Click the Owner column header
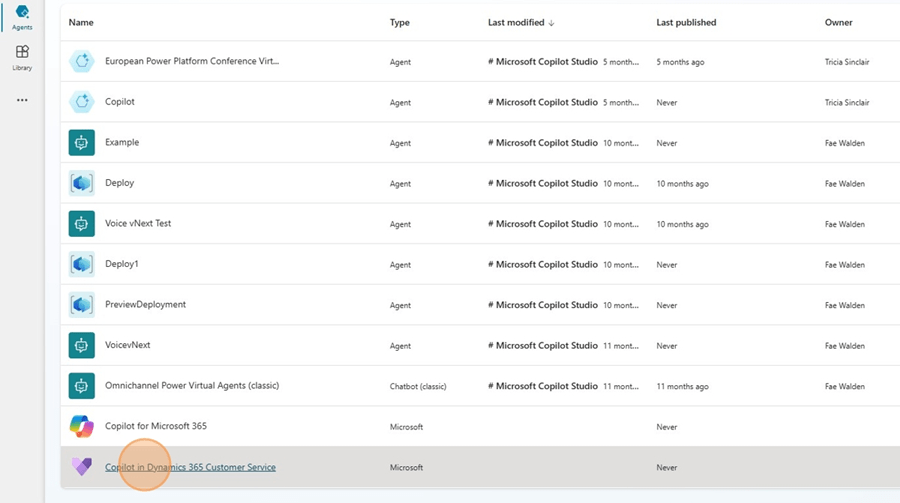 click(838, 22)
